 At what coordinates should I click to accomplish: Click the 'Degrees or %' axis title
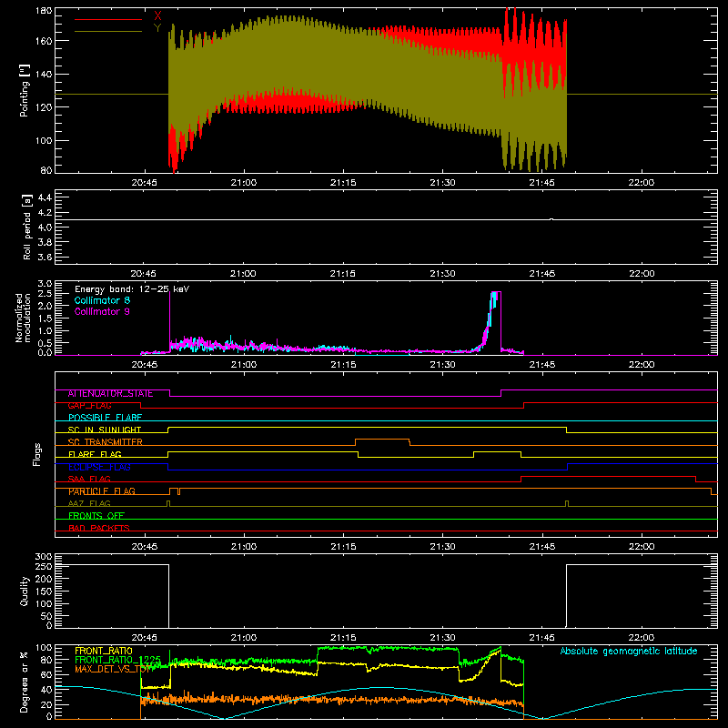click(25, 682)
